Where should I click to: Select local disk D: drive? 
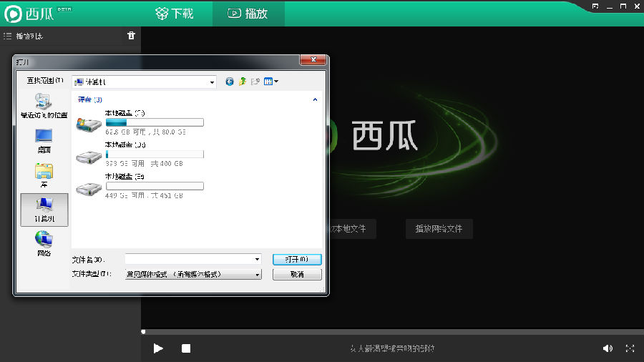140,154
